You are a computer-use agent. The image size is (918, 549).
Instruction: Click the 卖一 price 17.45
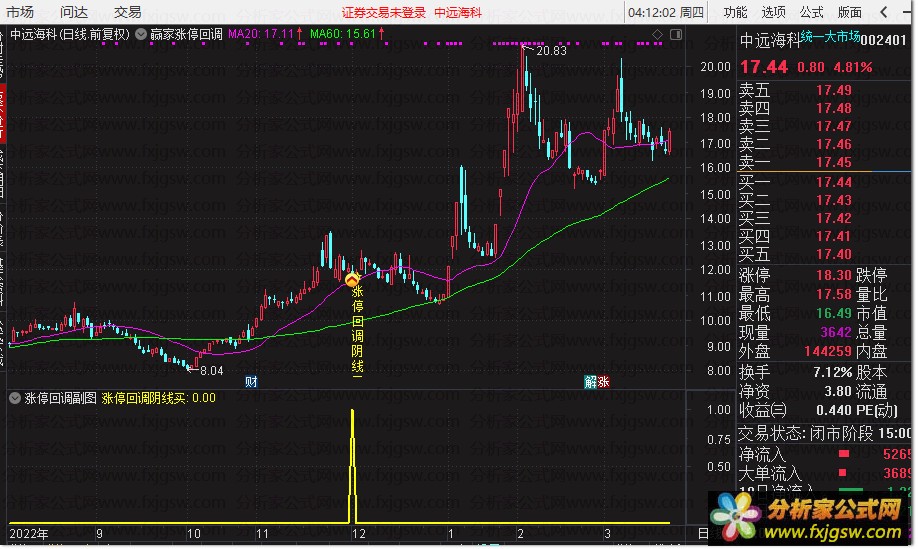pyautogui.click(x=834, y=162)
